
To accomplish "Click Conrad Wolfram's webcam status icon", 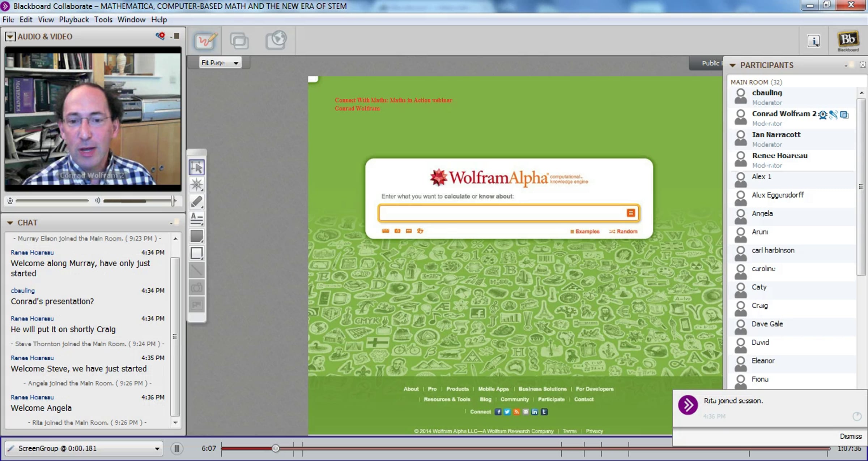I will (823, 115).
